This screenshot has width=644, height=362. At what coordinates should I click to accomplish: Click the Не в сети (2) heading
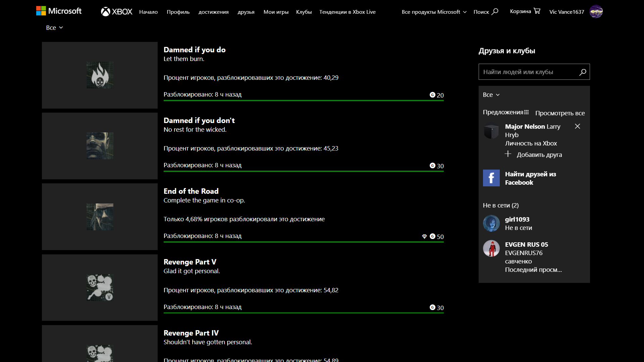(501, 205)
